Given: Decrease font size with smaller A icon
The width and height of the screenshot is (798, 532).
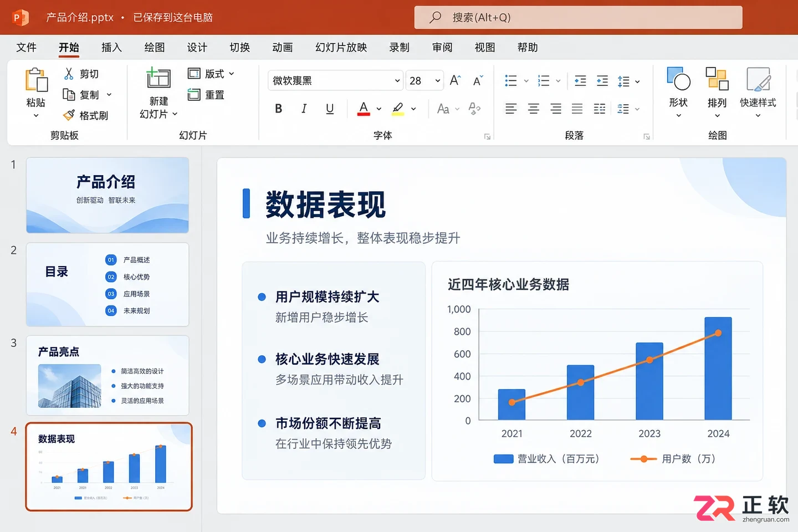Looking at the screenshot, I should click(478, 81).
